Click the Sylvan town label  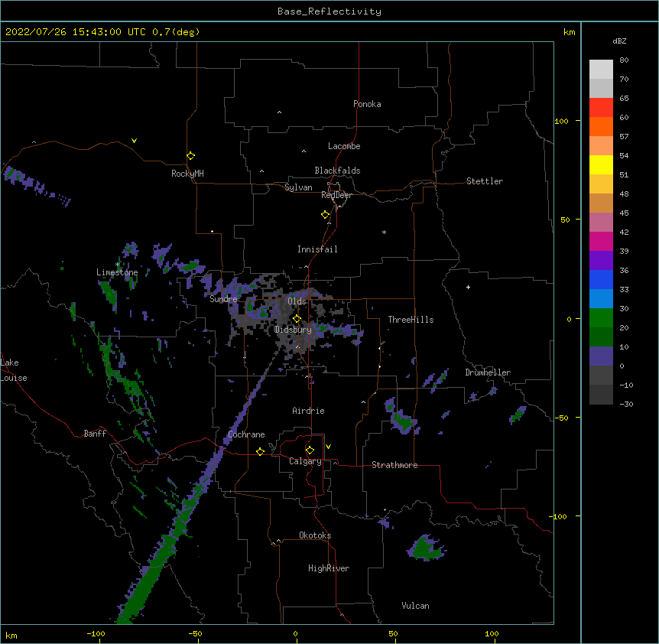click(x=298, y=187)
